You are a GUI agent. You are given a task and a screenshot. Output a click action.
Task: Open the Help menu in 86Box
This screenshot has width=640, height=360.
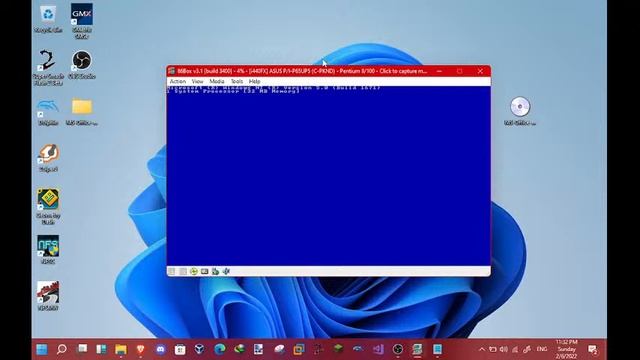click(254, 82)
